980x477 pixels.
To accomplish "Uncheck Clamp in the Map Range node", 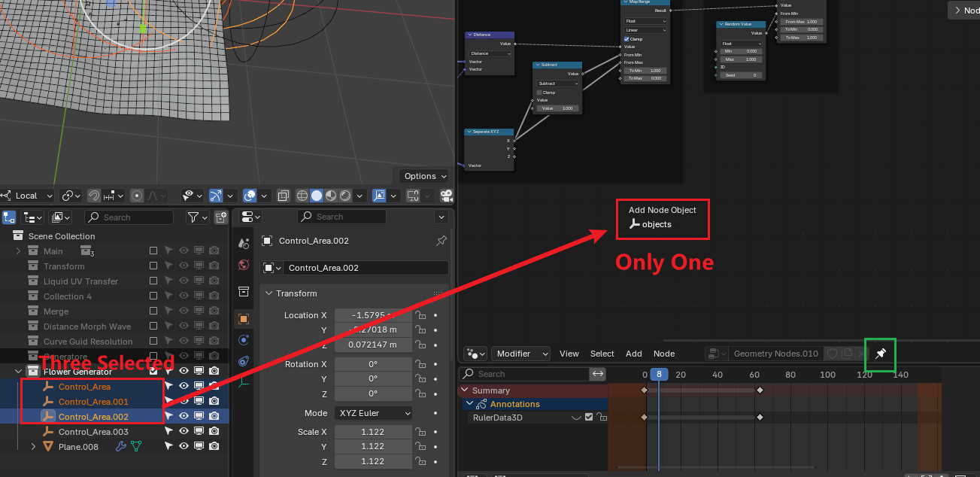I will point(627,39).
